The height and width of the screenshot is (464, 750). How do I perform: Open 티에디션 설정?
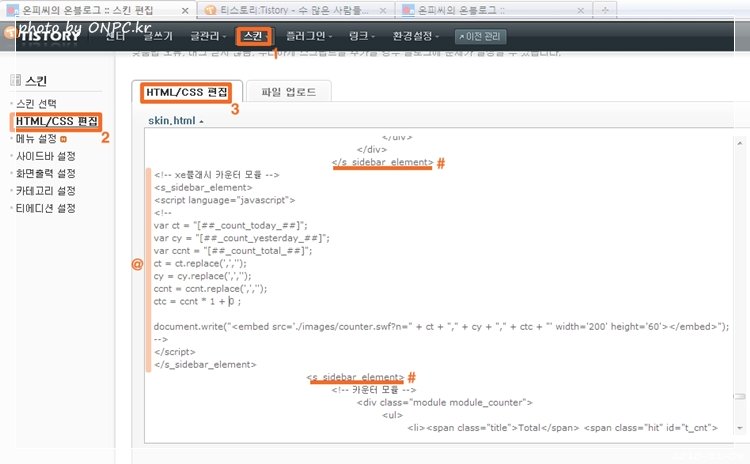pos(45,208)
